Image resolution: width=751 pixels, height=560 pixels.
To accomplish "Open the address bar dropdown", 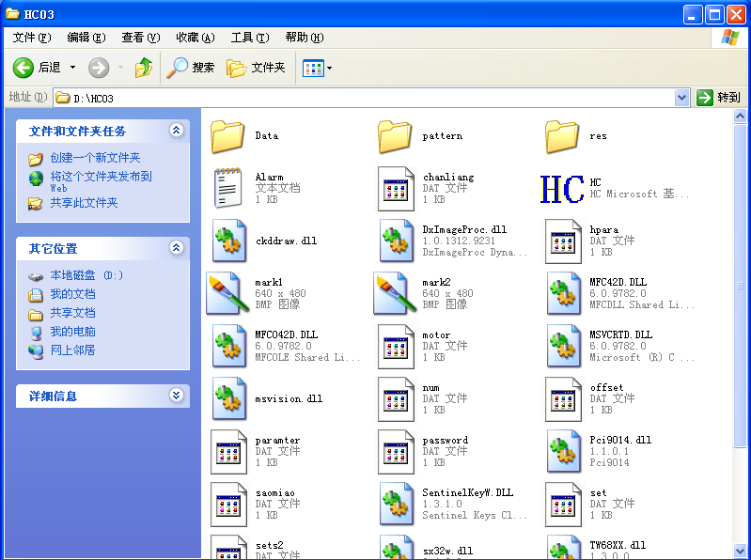I will pos(682,98).
